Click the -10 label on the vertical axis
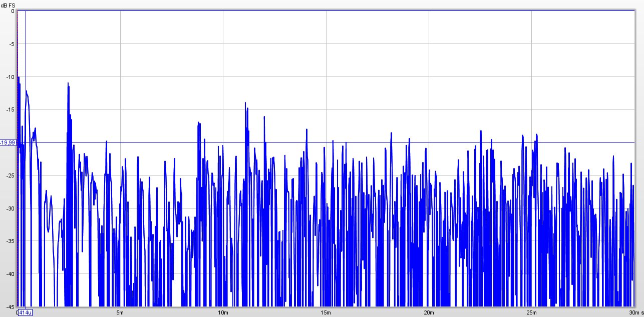Screen dimensions: 644x317 pyautogui.click(x=12, y=77)
